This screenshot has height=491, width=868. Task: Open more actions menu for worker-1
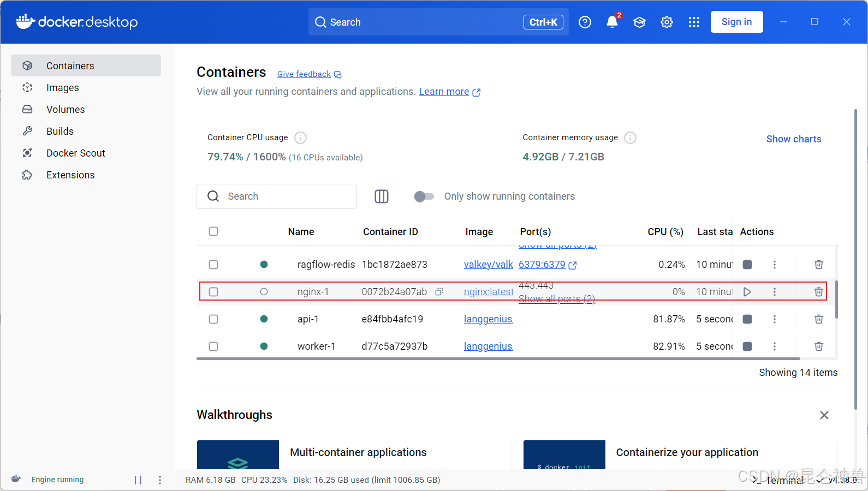click(x=774, y=346)
